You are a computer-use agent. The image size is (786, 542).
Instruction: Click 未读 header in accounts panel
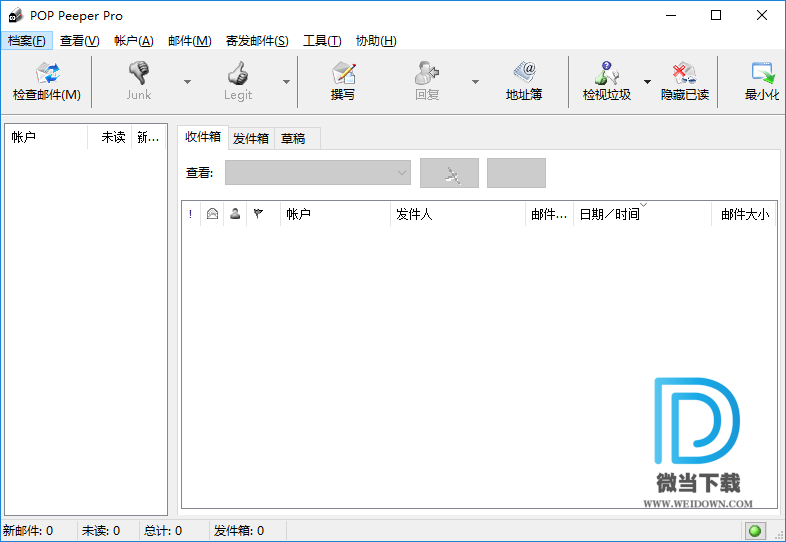pos(110,137)
